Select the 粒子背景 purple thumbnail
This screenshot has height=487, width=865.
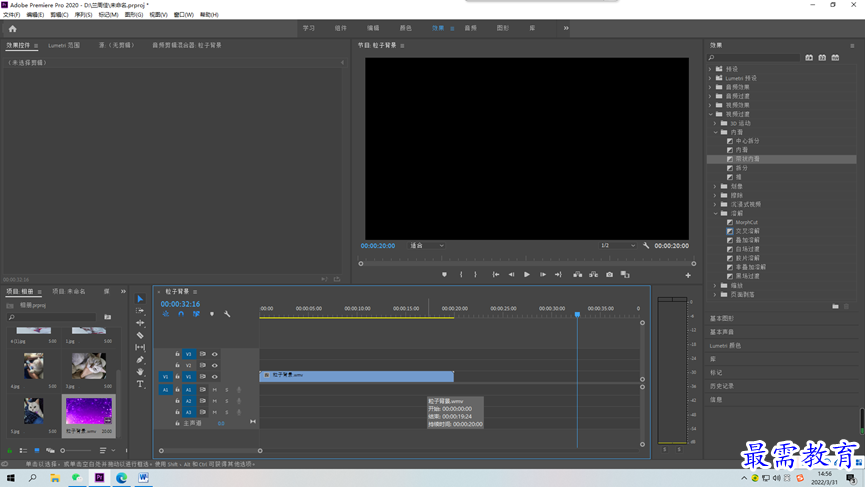89,411
